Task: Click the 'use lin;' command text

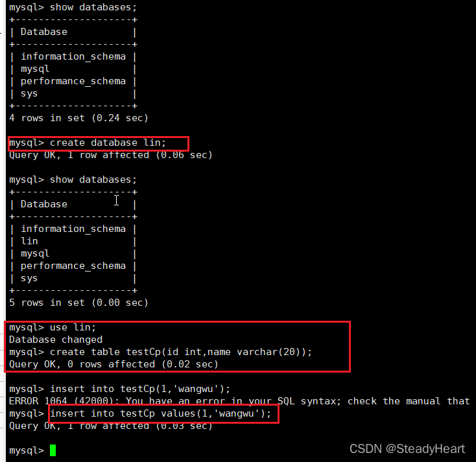Action: (x=73, y=327)
